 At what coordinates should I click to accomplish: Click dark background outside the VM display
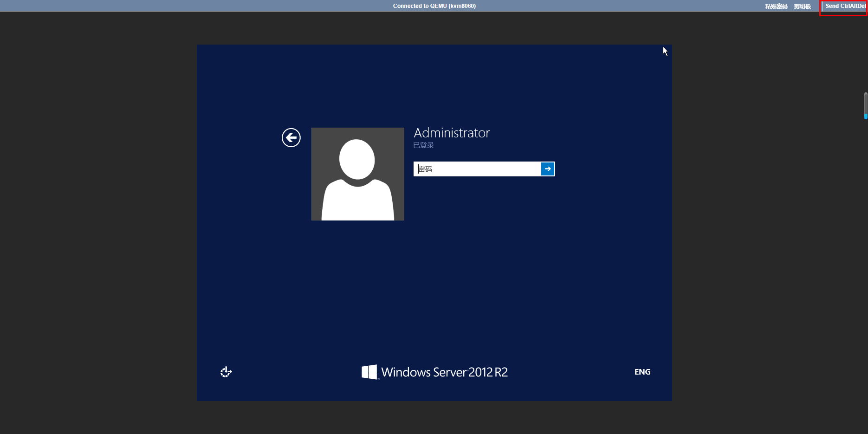(x=93, y=232)
